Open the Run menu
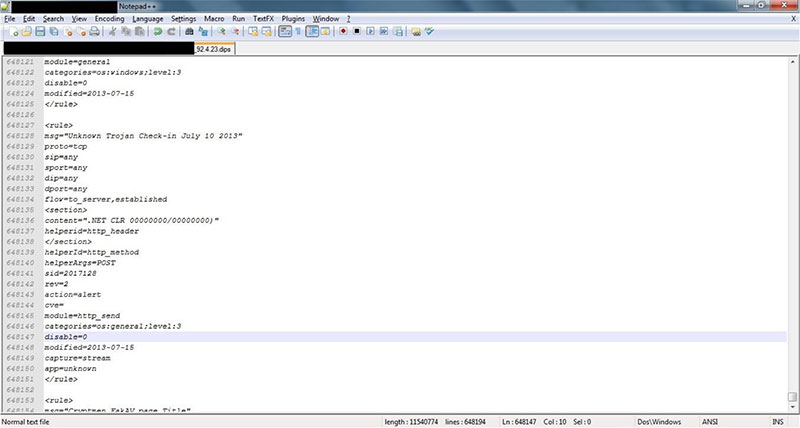The image size is (800, 428). click(x=239, y=18)
